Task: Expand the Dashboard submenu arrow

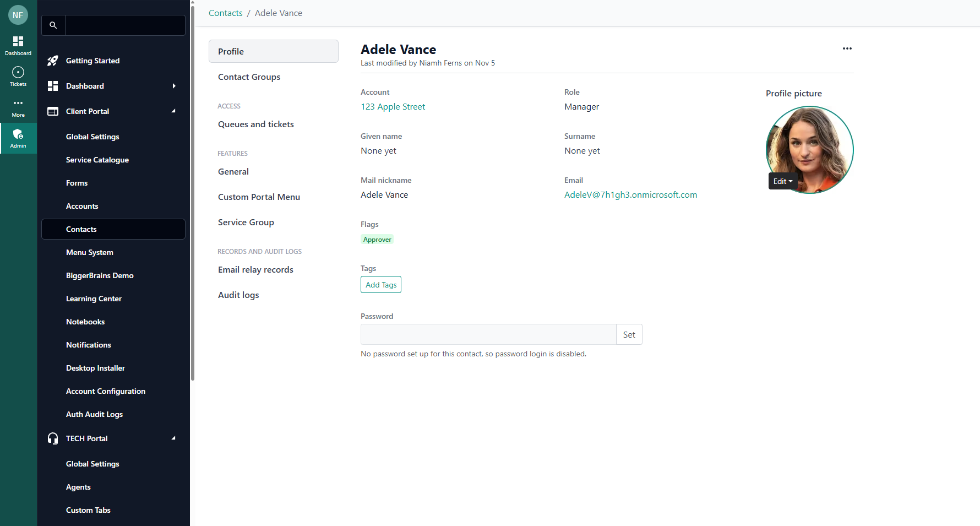Action: click(x=174, y=86)
